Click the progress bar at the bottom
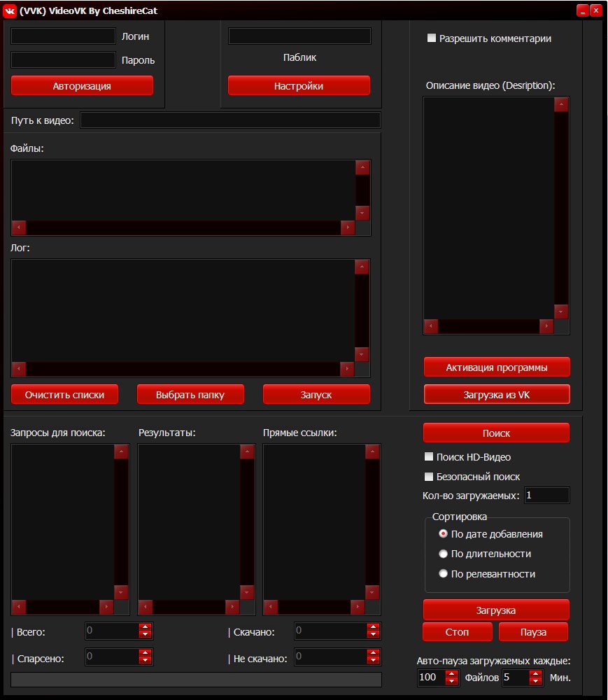 197,680
